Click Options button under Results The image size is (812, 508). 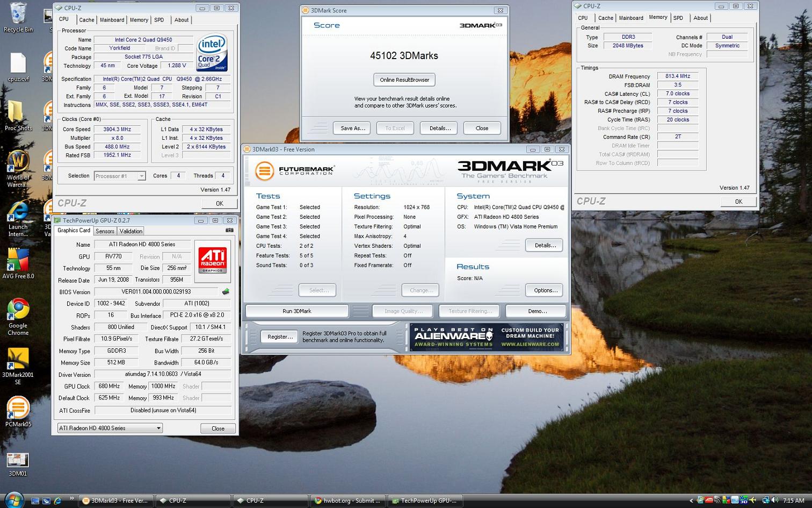tap(545, 290)
